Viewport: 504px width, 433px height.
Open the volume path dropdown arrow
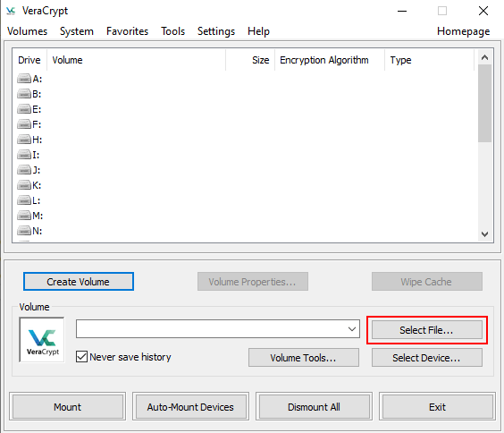pyautogui.click(x=352, y=328)
